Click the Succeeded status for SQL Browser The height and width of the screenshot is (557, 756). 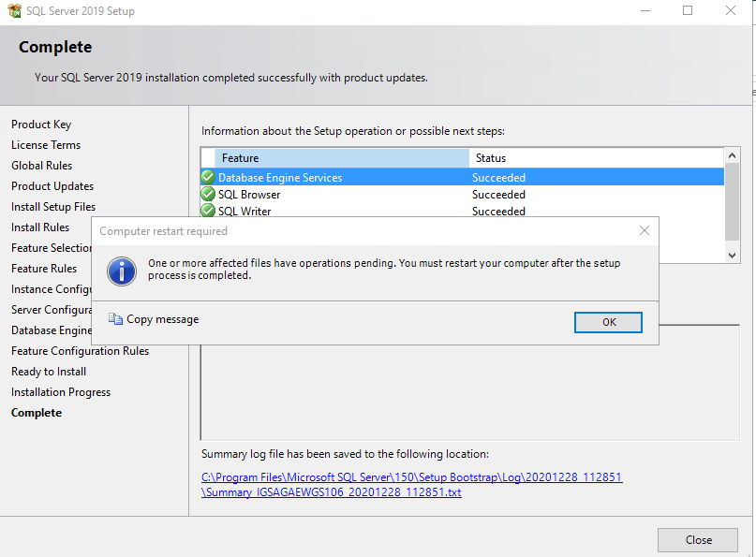498,194
